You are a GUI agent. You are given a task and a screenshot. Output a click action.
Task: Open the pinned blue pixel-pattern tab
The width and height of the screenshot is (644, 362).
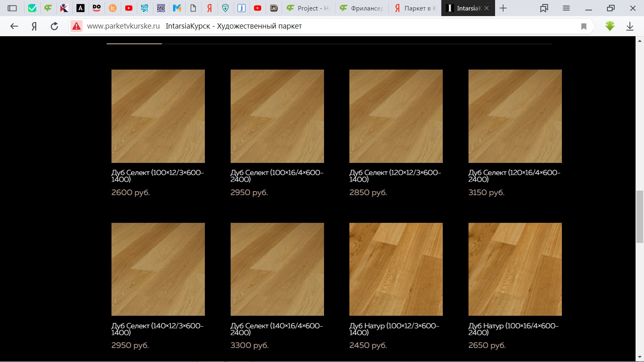[x=145, y=8]
